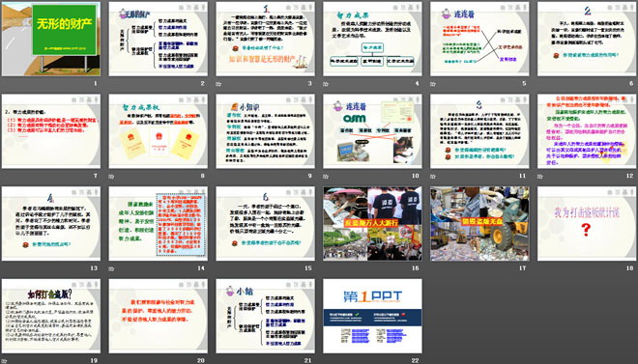Select slide 8 thumbnail showing three certificates

click(159, 131)
